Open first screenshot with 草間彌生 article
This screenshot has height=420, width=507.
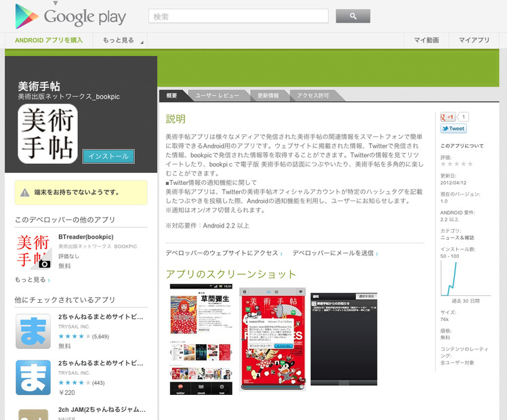(201, 339)
